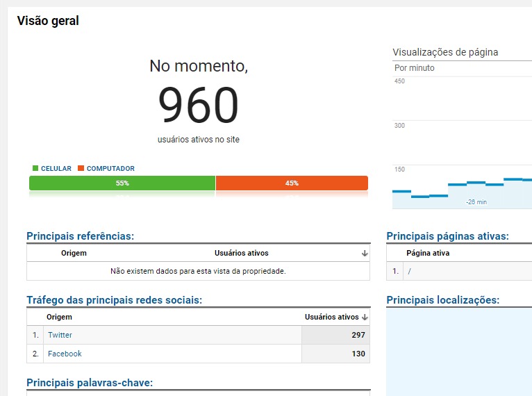Click the 'No momento,' text
532x396 pixels.
[x=199, y=66]
